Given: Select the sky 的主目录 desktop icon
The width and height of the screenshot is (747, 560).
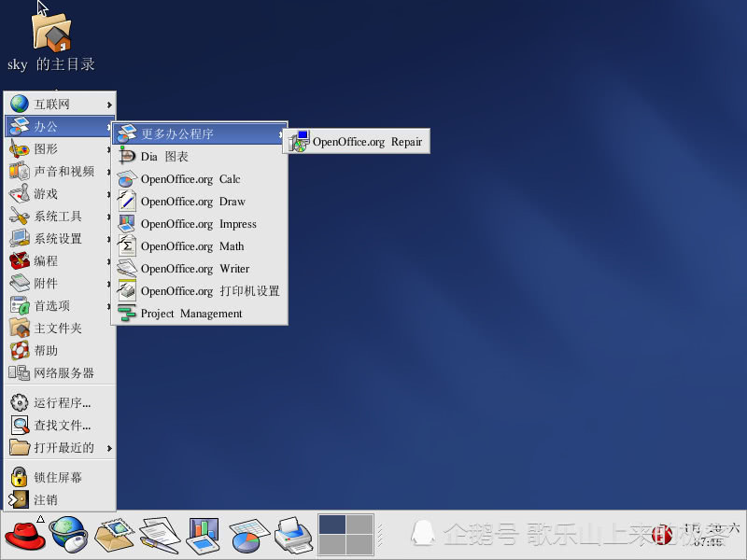Looking at the screenshot, I should point(51,43).
